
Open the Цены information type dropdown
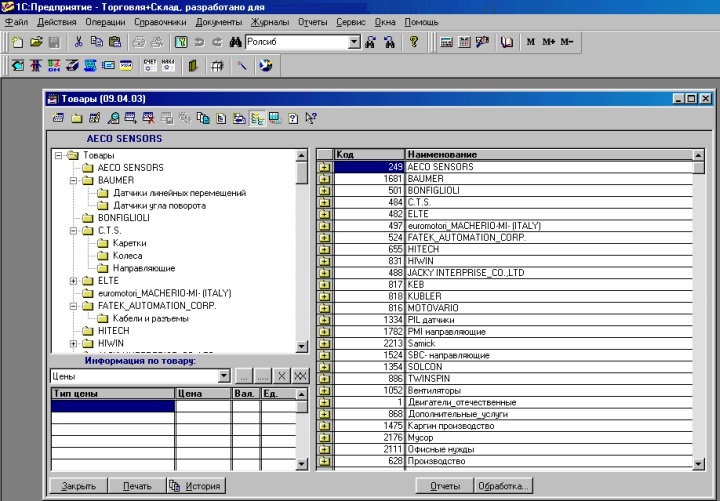tap(224, 376)
